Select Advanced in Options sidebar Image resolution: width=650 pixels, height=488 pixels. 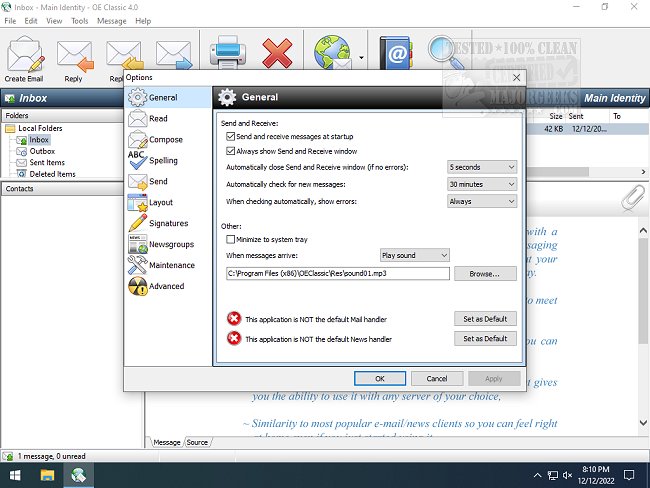point(168,286)
